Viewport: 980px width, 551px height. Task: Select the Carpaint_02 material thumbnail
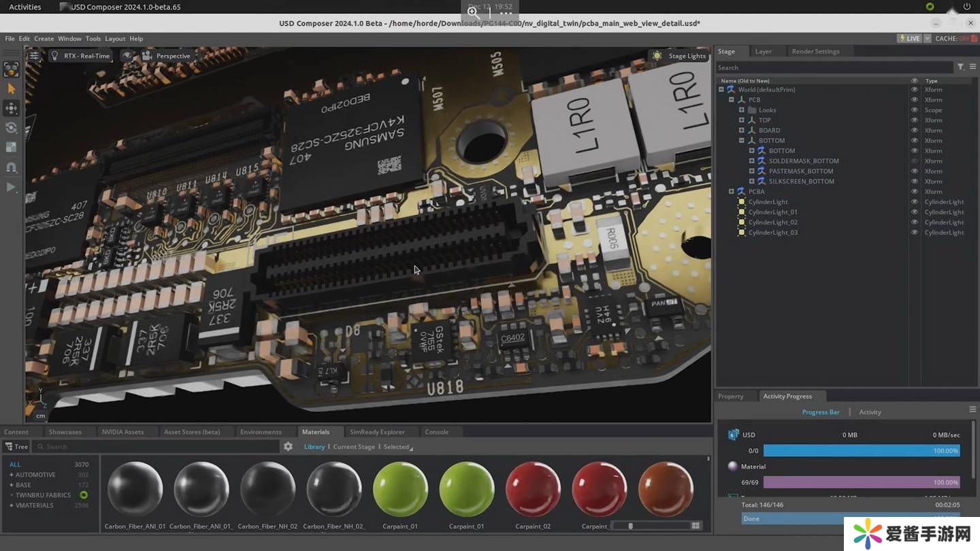532,490
